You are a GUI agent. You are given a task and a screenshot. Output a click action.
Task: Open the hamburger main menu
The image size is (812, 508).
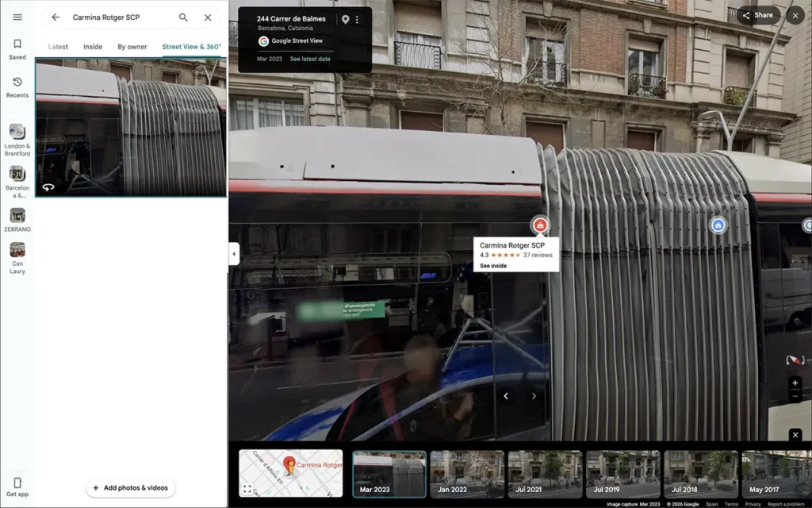[17, 17]
